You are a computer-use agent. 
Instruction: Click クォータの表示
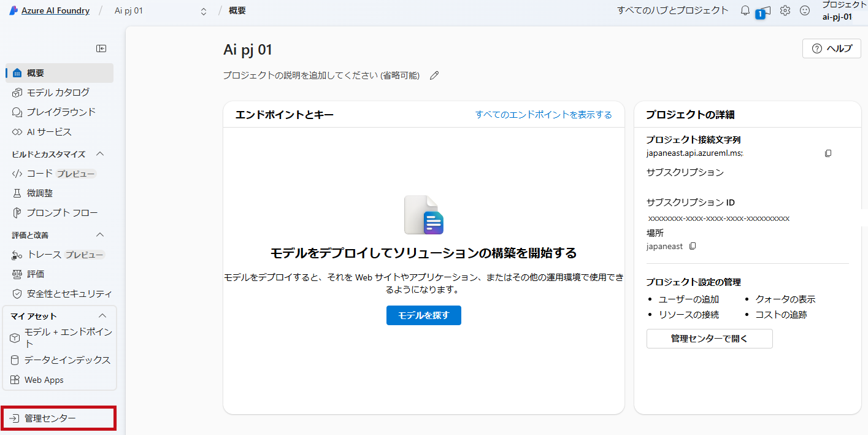coord(785,299)
